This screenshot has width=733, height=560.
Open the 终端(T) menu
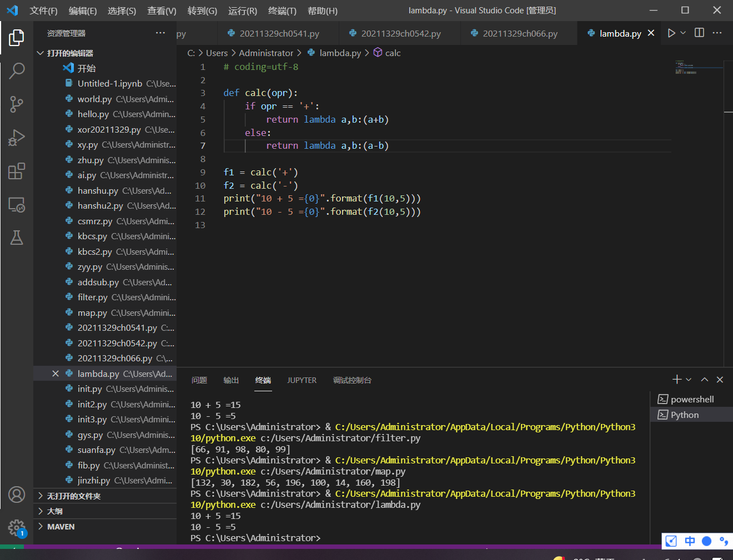point(282,11)
